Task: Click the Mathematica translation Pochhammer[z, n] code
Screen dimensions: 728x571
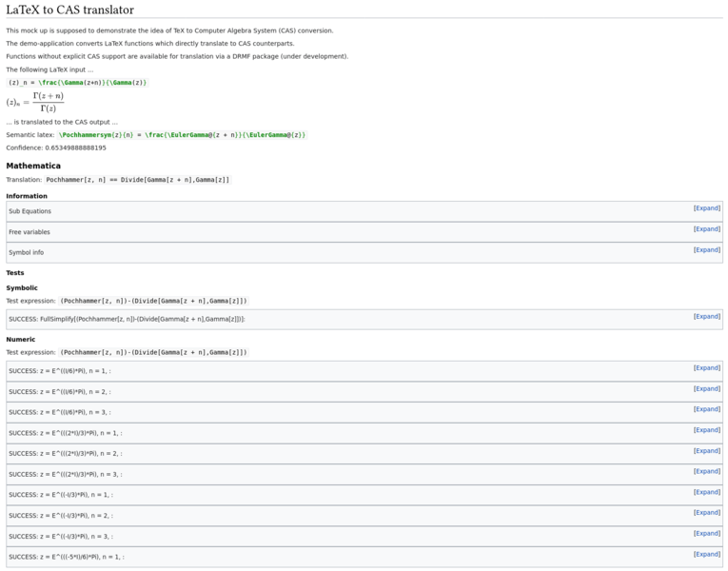Action: tap(138, 180)
